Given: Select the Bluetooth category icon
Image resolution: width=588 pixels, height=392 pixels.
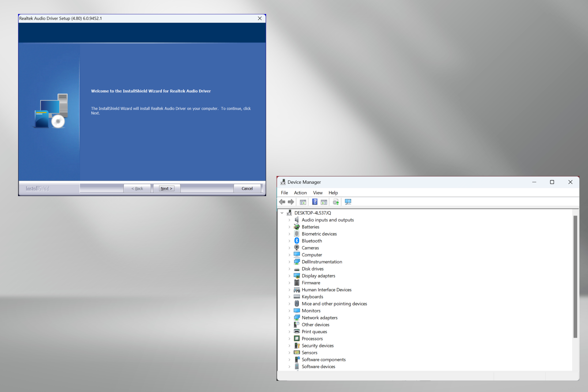Looking at the screenshot, I should pyautogui.click(x=296, y=241).
